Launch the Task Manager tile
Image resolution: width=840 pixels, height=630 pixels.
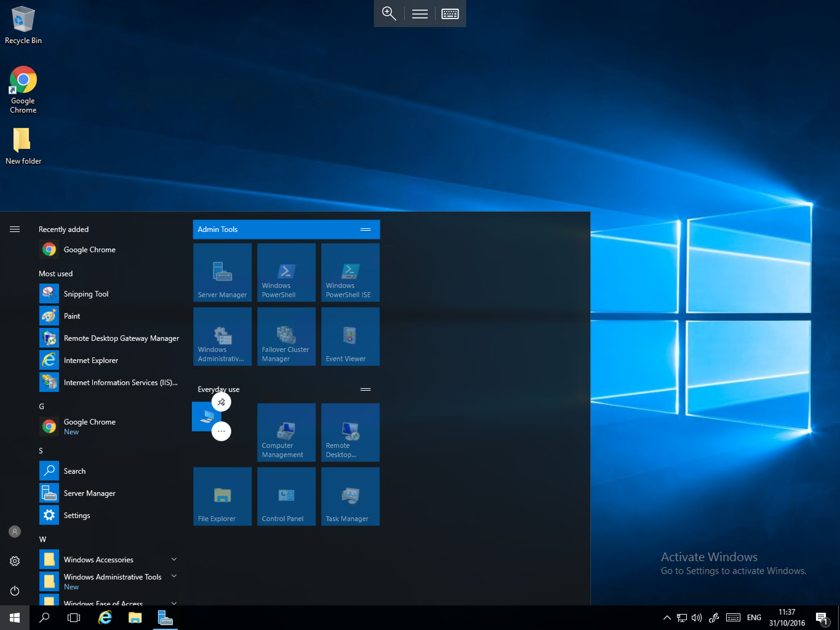(x=350, y=496)
